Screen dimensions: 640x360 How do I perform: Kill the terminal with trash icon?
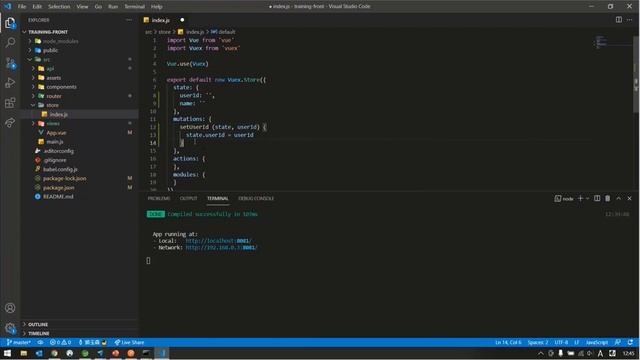pyautogui.click(x=608, y=198)
